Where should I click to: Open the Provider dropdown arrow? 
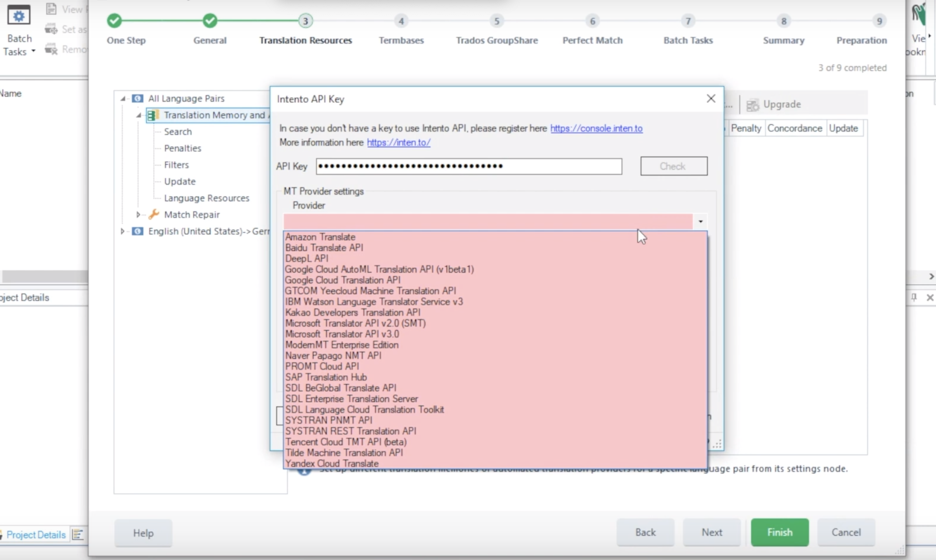(x=700, y=221)
